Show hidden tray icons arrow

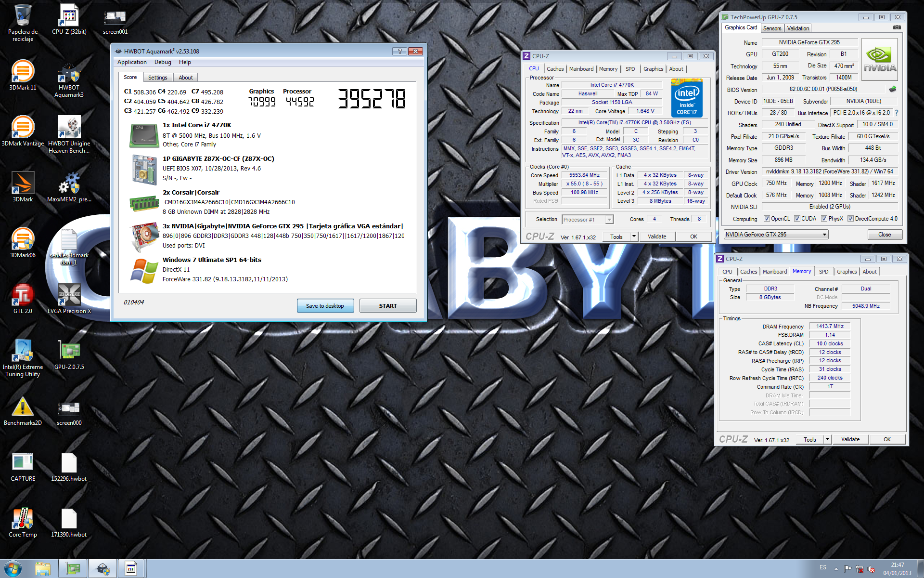point(836,569)
